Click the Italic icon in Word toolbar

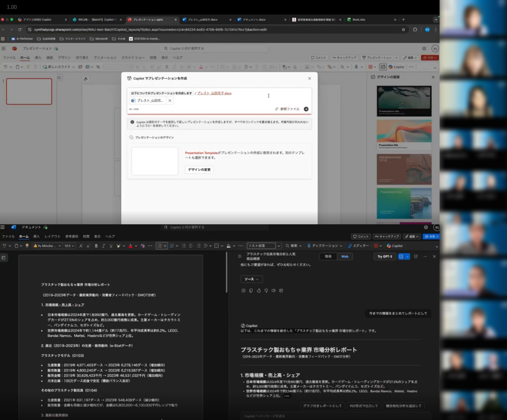point(104,246)
